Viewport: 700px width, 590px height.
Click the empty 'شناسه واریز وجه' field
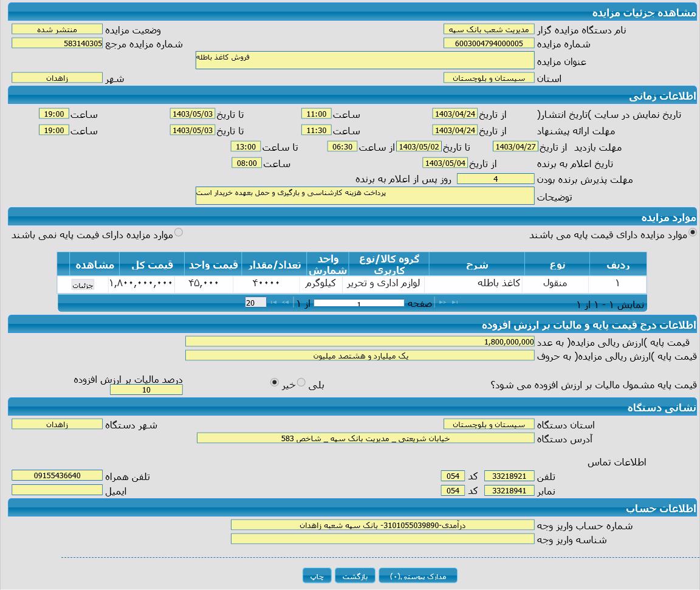[x=382, y=538]
